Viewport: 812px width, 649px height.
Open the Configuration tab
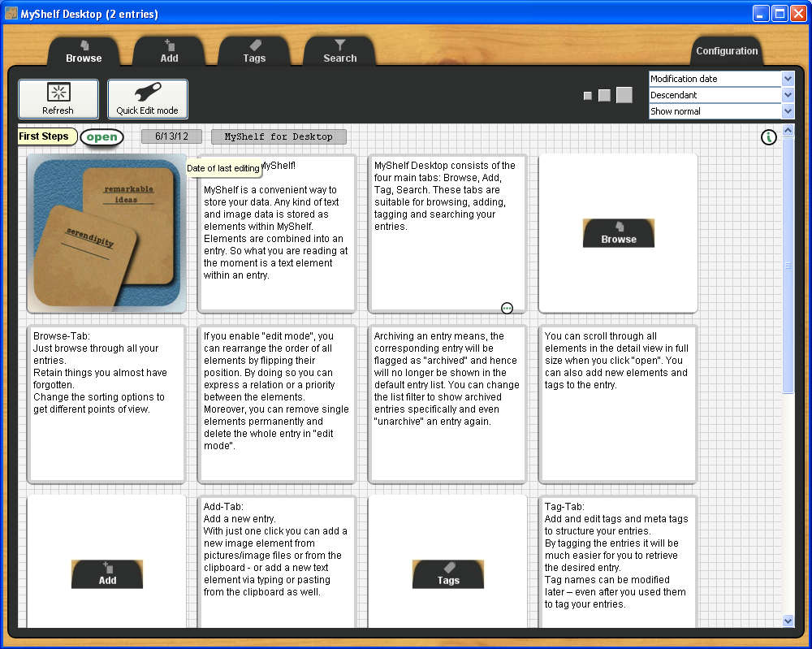tap(726, 50)
